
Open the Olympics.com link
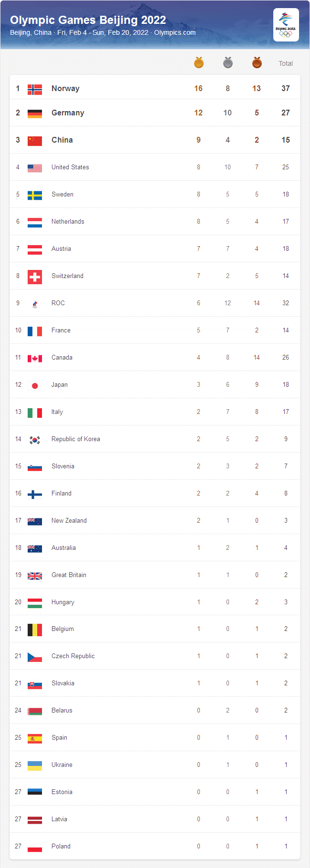tap(176, 32)
